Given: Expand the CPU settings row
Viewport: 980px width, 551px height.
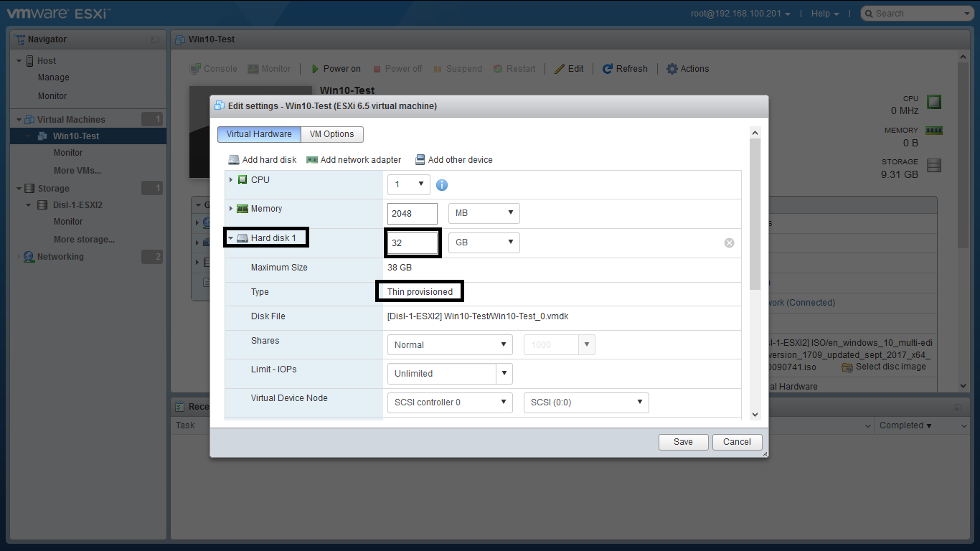Looking at the screenshot, I should [x=230, y=180].
